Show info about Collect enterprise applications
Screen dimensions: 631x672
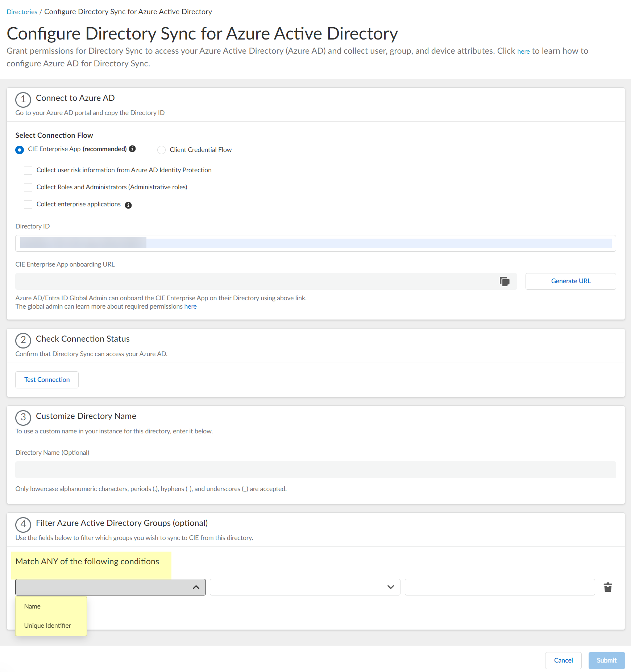tap(128, 205)
